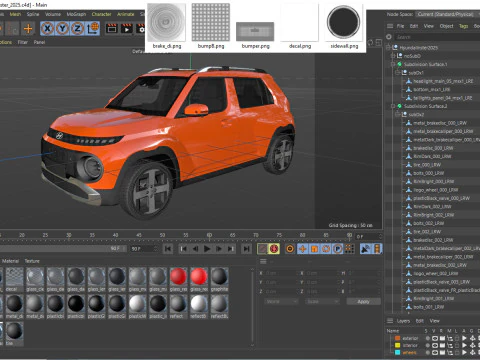Toggle the Z axis lock
The height and width of the screenshot is (360, 480).
coord(77,28)
